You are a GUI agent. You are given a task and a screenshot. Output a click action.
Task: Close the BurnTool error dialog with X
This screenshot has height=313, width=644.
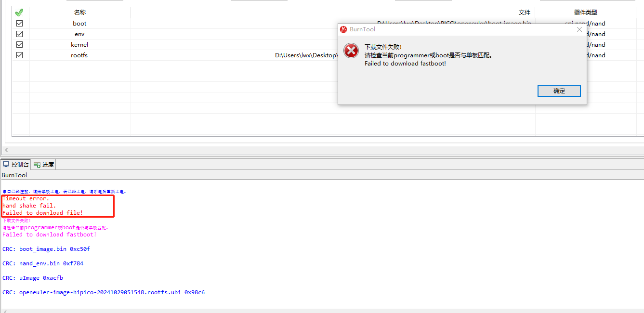579,29
